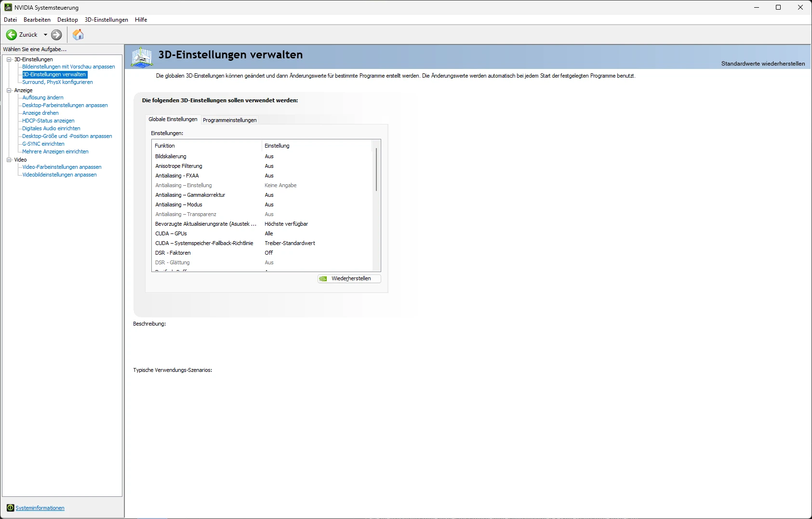This screenshot has height=519, width=812.
Task: Select the Globale Einstellungen tab
Action: tap(173, 119)
